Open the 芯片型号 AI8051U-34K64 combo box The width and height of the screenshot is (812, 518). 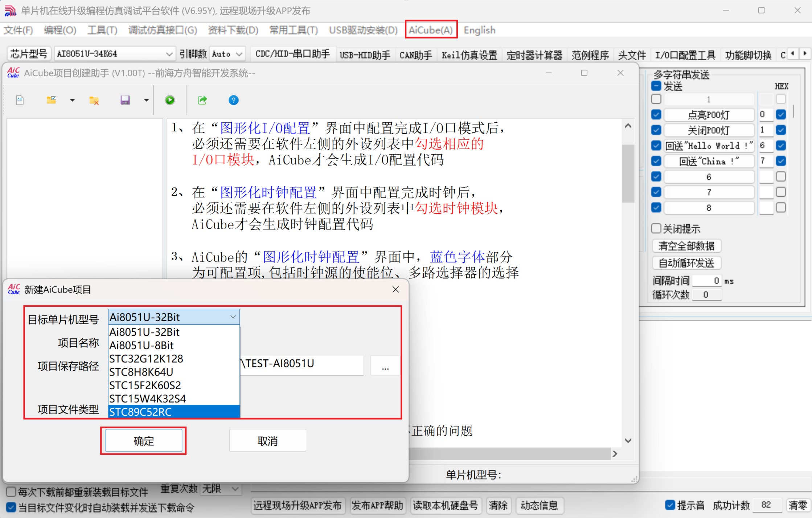click(115, 54)
